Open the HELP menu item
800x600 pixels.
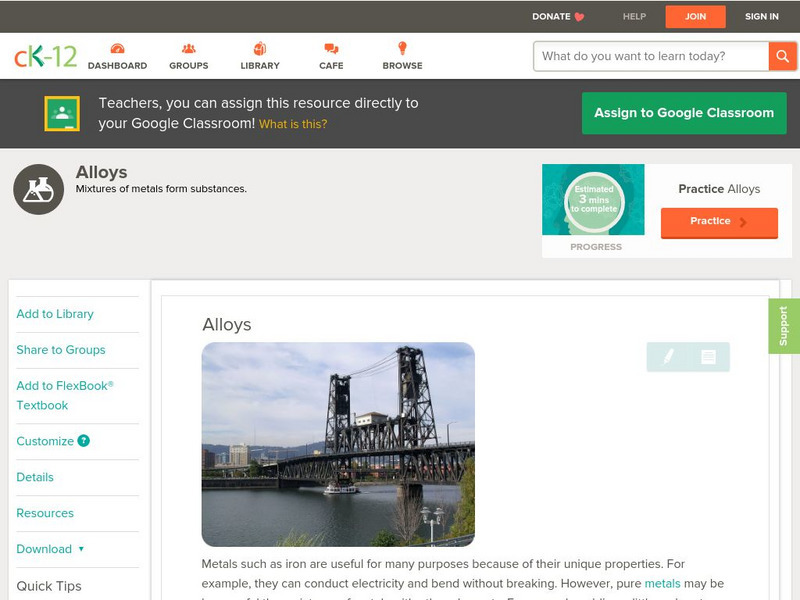(634, 17)
